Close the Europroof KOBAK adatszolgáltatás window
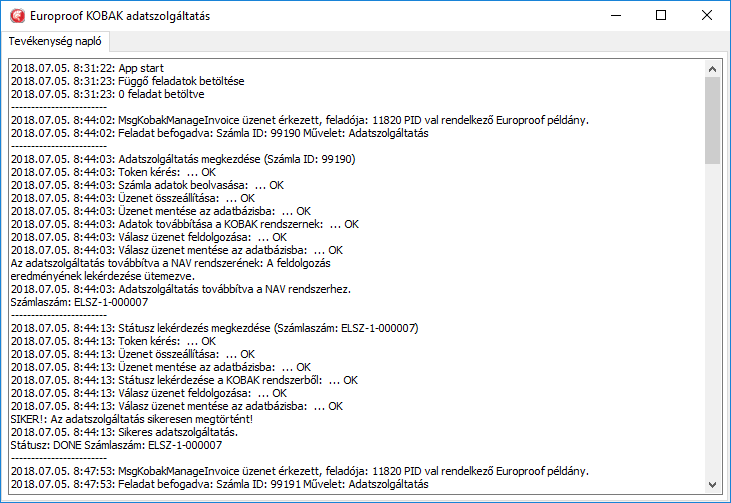731x503 pixels. pos(706,16)
